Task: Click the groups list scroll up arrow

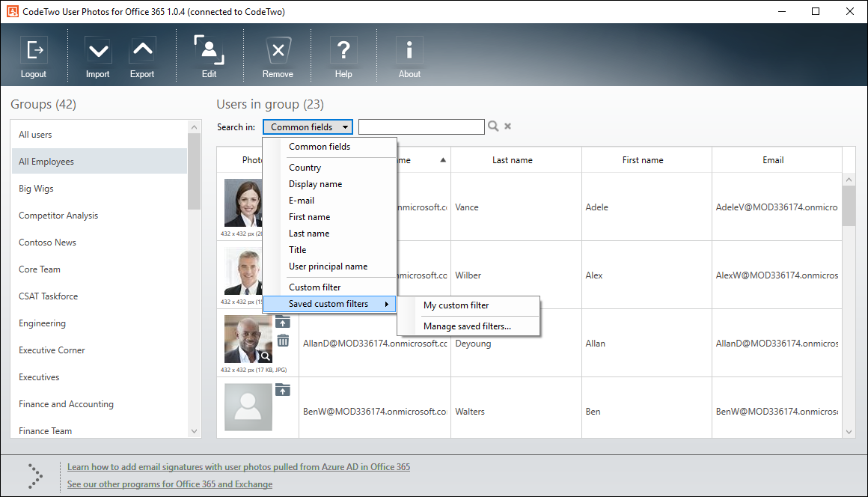Action: [x=194, y=127]
